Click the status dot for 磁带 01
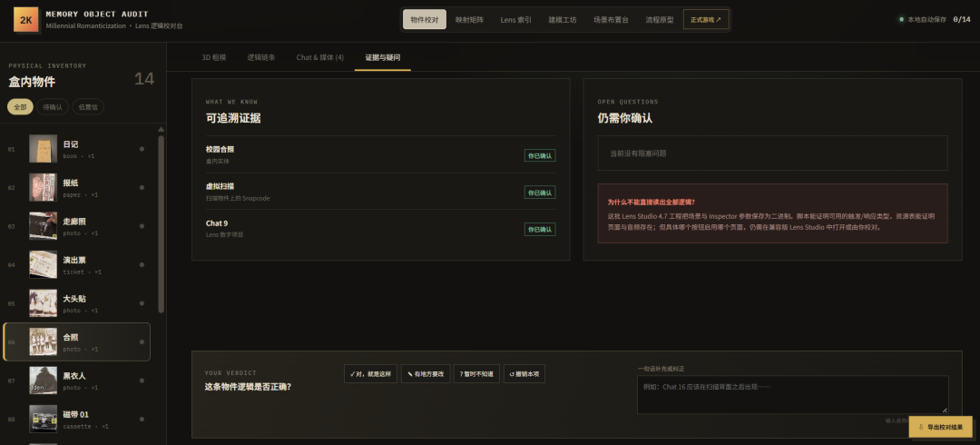 coord(142,420)
